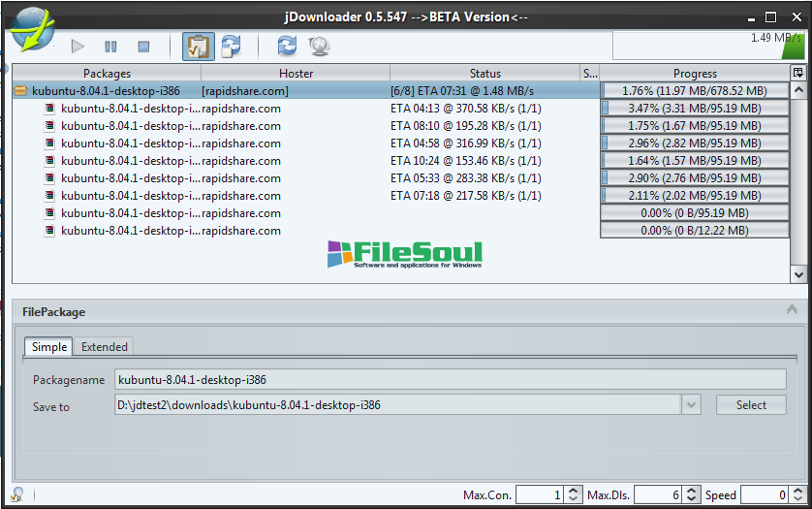Viewport: 812px width, 509px height.
Task: Click the Select folder button
Action: coord(751,405)
